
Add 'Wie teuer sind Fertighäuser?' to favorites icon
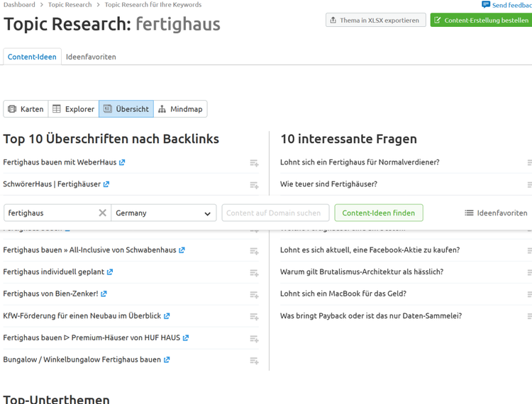[530, 185]
